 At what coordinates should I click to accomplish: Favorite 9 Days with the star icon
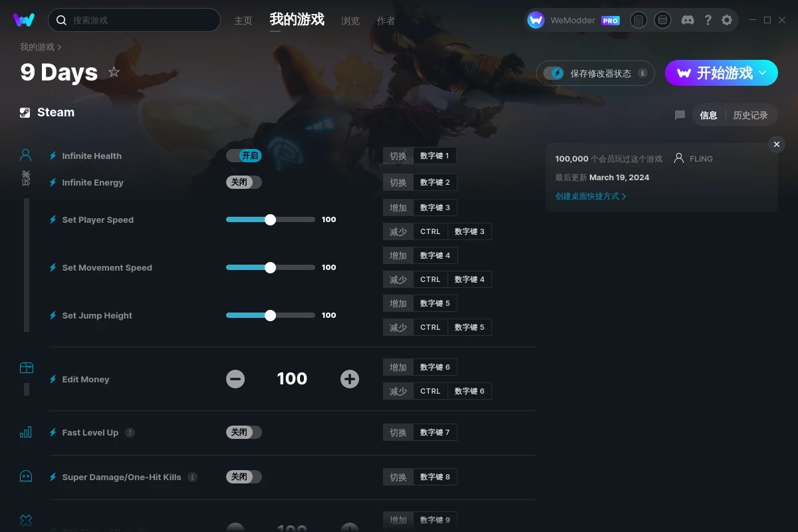click(x=114, y=72)
